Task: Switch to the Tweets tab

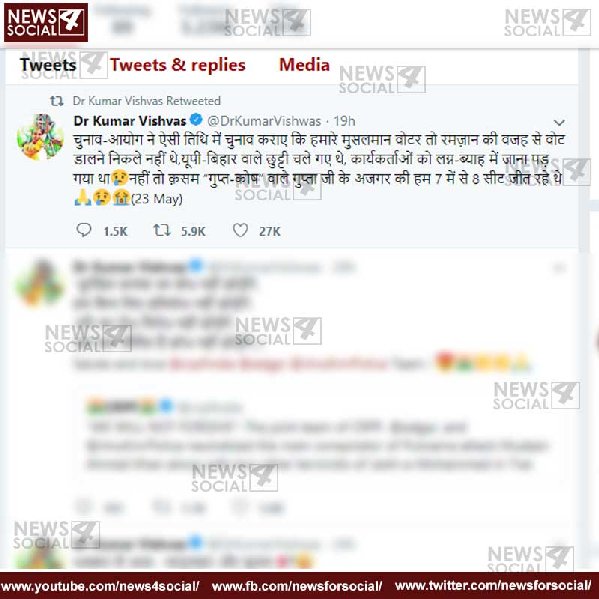Action: [x=48, y=65]
